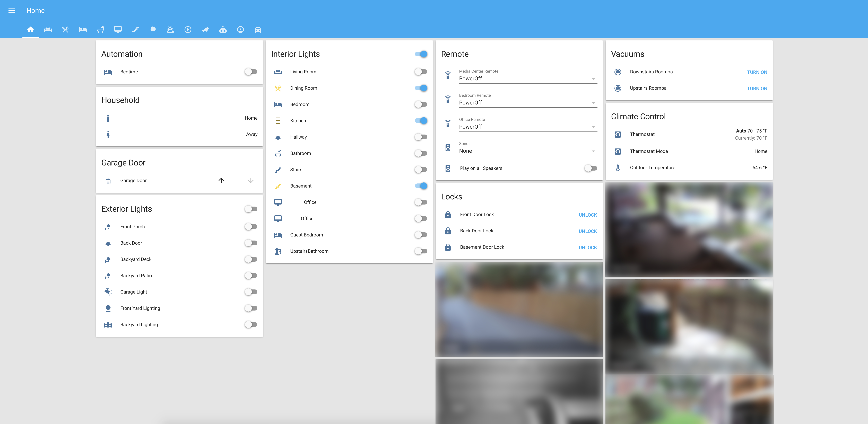Viewport: 868px width, 424px height.
Task: Open the Office Remote activity dropdown
Action: (528, 127)
